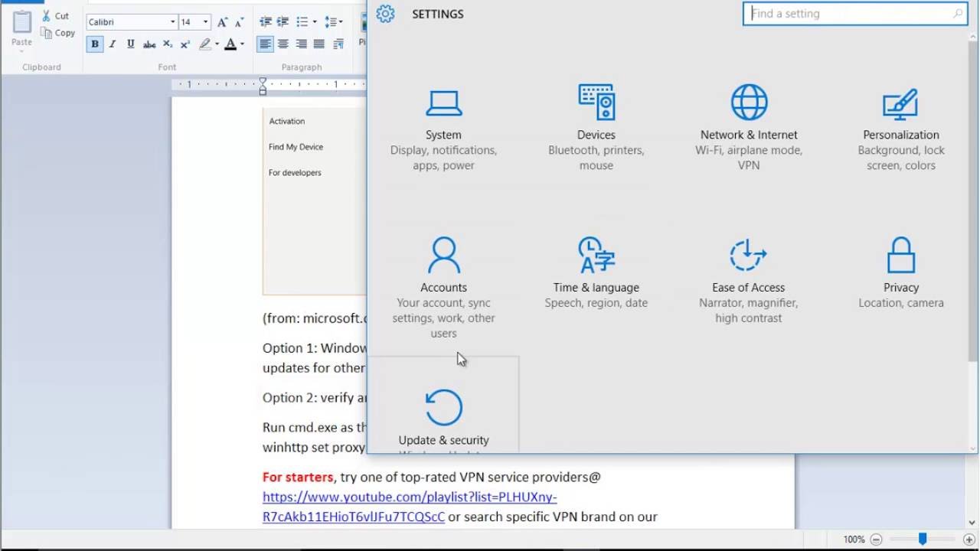The height and width of the screenshot is (551, 980).
Task: Click Copy in WordPad Clipboard group
Action: point(58,33)
